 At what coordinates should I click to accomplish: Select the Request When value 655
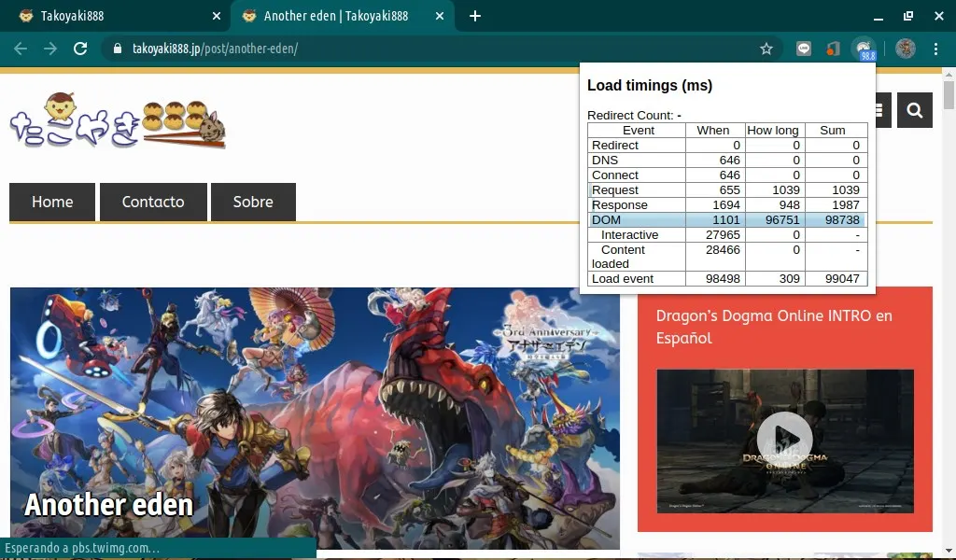click(729, 190)
